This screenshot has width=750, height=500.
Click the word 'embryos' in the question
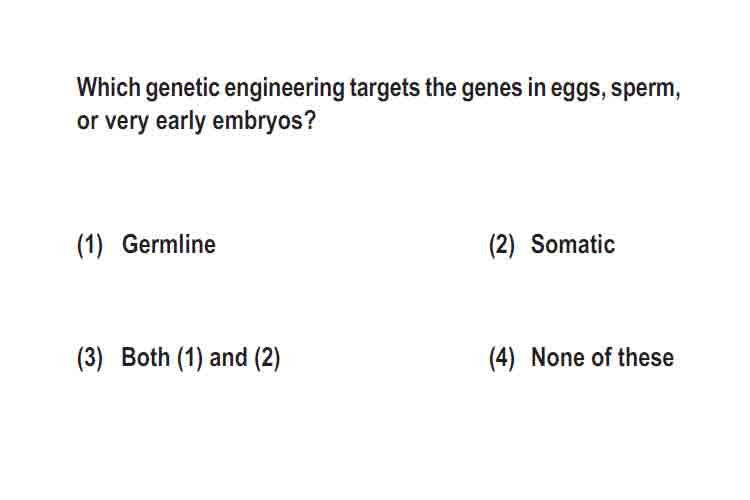click(x=257, y=122)
